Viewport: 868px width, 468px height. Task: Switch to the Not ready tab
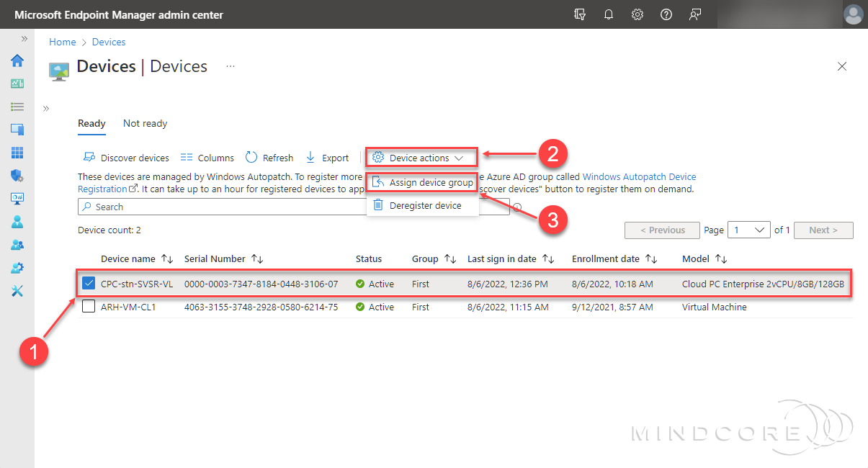coord(144,123)
